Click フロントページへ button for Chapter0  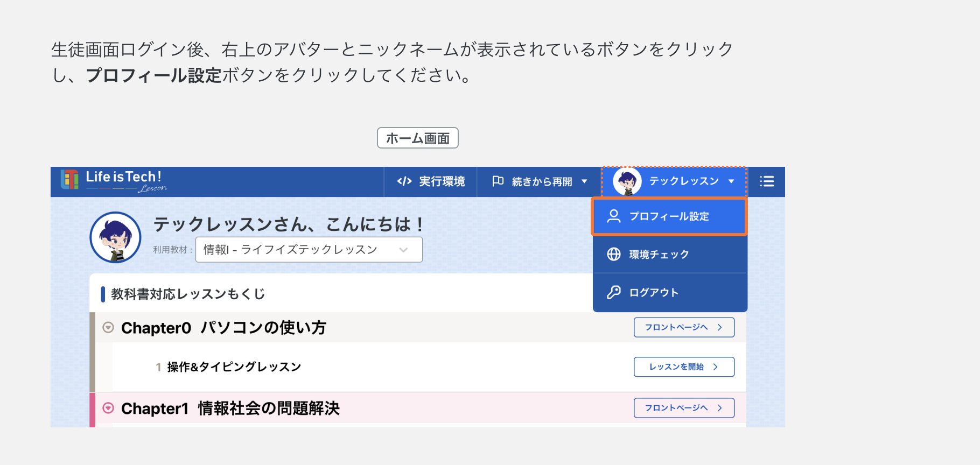pyautogui.click(x=684, y=327)
